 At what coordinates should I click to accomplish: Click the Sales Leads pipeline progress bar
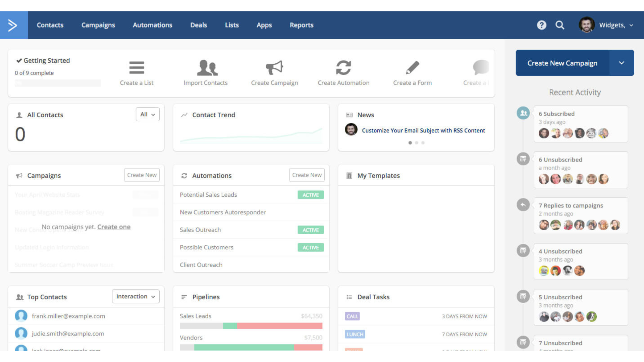coord(251,326)
